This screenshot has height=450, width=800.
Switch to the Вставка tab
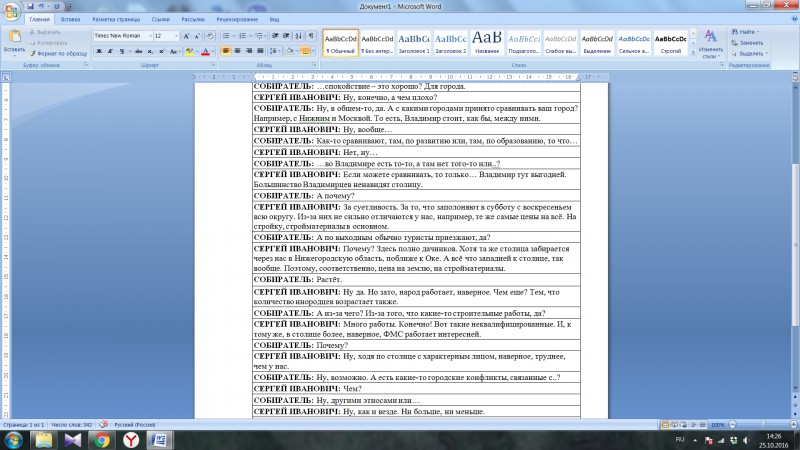[x=70, y=19]
